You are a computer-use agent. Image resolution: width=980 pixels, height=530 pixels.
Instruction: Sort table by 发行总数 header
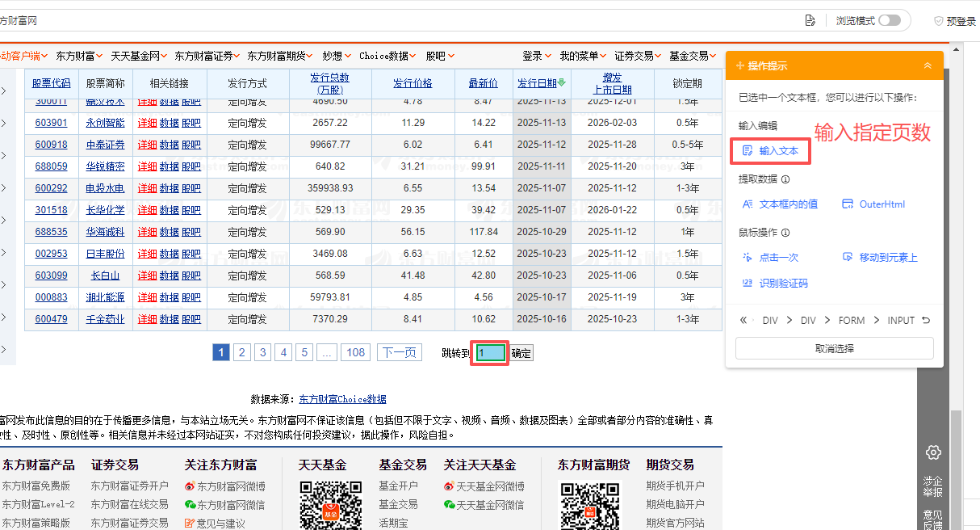pyautogui.click(x=330, y=83)
